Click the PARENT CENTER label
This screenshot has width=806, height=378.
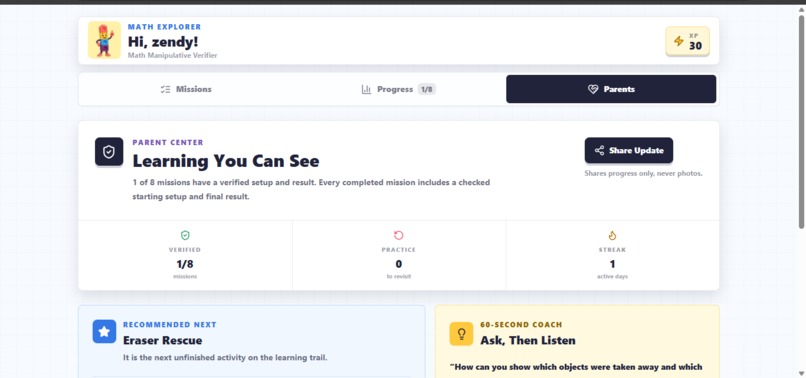pyautogui.click(x=168, y=142)
